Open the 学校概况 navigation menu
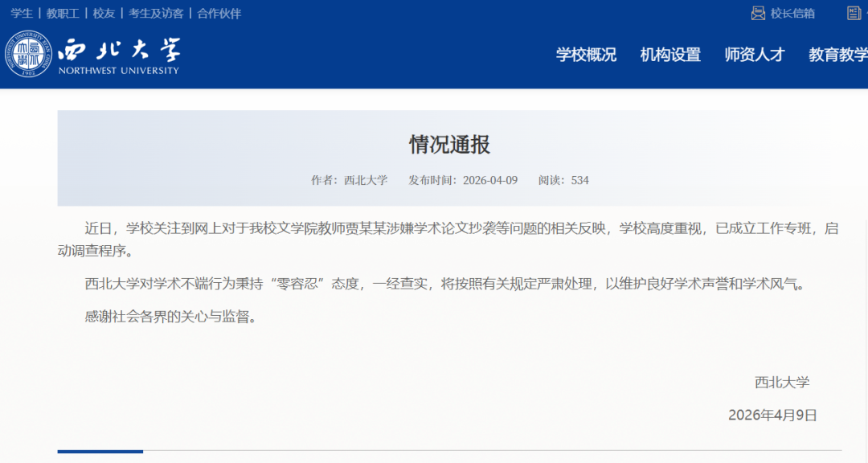Image resolution: width=868 pixels, height=463 pixels. coord(586,55)
